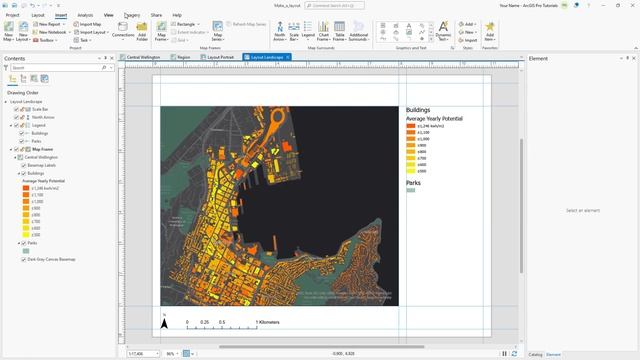Click the ≤1,246 kwh/m2 orange symbol swatch
Image resolution: width=640 pixels, height=360 pixels.
(x=26, y=188)
